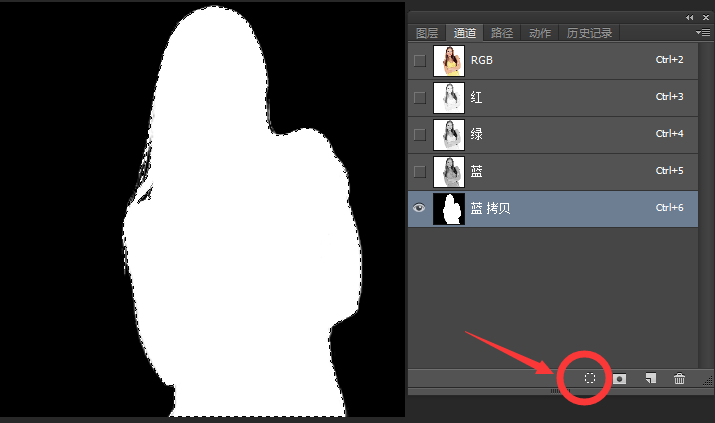Select the 绿 channel thumbnail

click(x=449, y=134)
